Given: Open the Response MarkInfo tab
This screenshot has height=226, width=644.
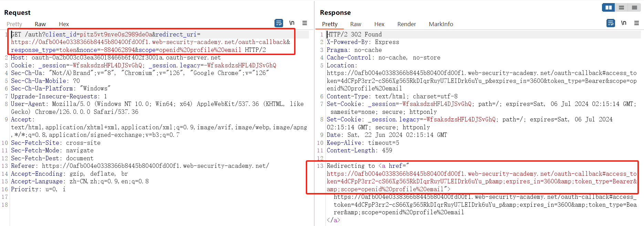Looking at the screenshot, I should pyautogui.click(x=441, y=24).
